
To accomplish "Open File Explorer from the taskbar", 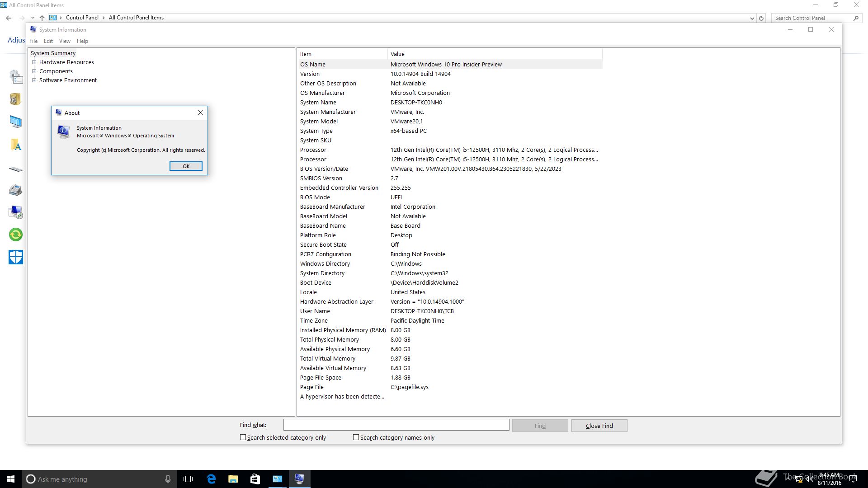I will [x=233, y=479].
